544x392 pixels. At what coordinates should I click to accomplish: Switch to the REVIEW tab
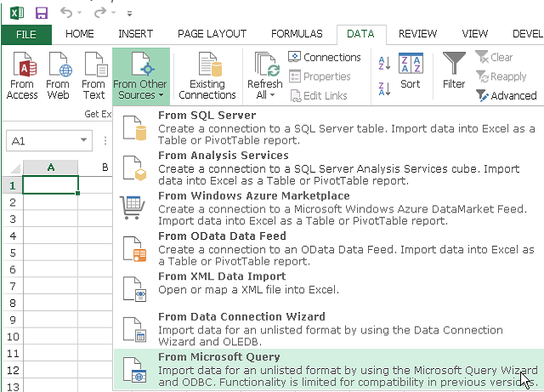(417, 34)
